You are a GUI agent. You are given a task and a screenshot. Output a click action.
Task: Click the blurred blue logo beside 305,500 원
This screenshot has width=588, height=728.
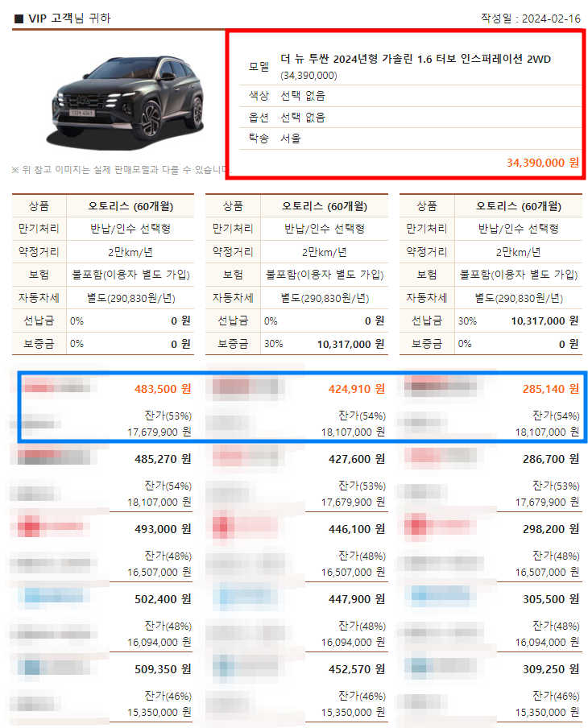point(439,595)
